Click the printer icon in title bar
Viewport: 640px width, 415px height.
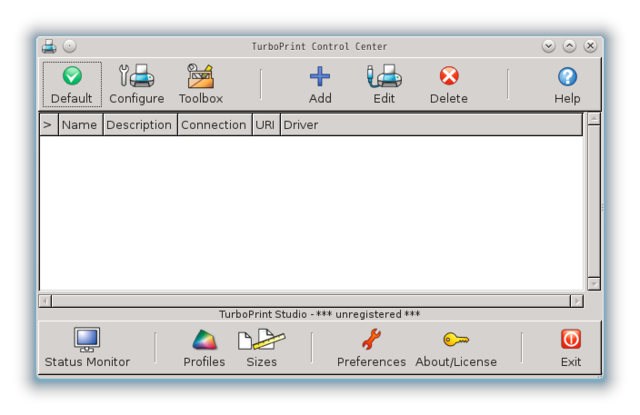coord(49,46)
